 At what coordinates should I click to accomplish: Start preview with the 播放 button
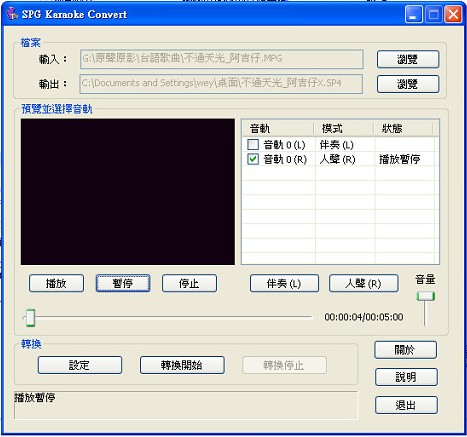pyautogui.click(x=56, y=283)
